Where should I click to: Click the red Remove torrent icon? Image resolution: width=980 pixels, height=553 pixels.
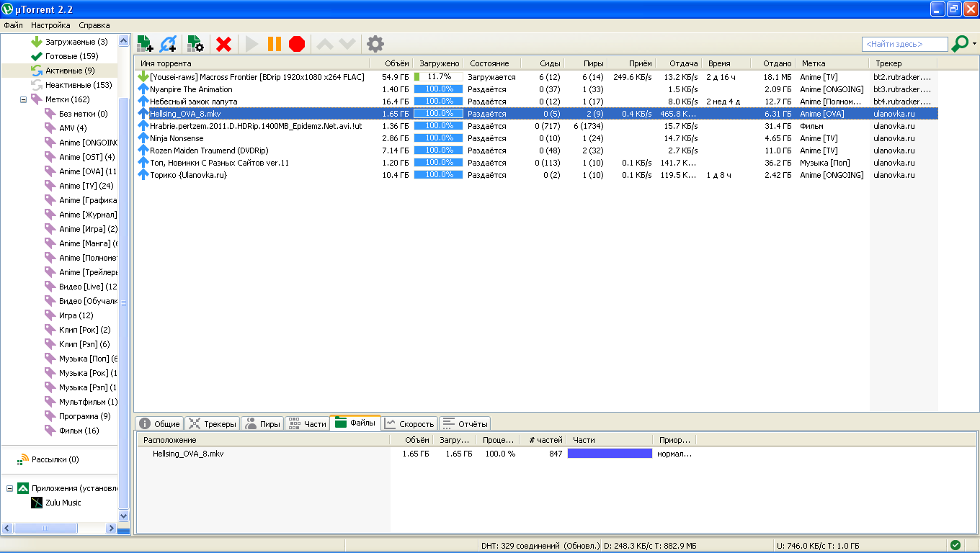(224, 44)
